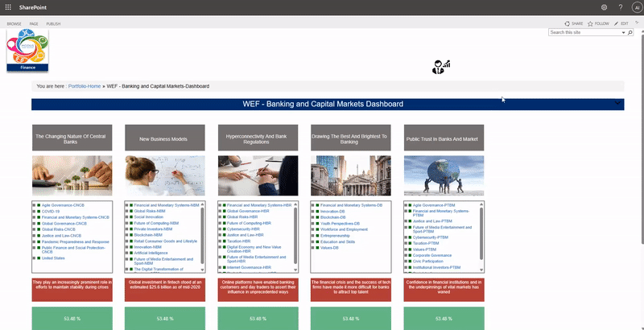This screenshot has width=644, height=330.
Task: Click the search magnifier icon
Action: [630, 32]
